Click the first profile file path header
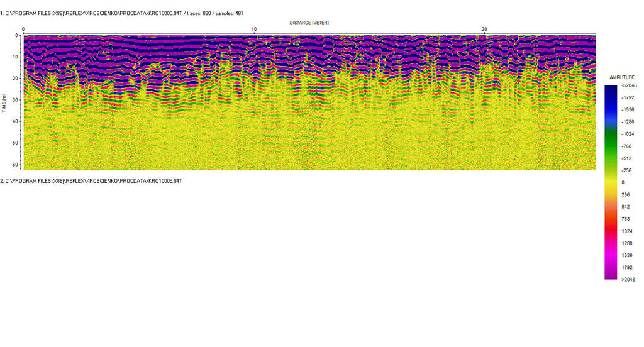The image size is (644, 347). [121, 13]
